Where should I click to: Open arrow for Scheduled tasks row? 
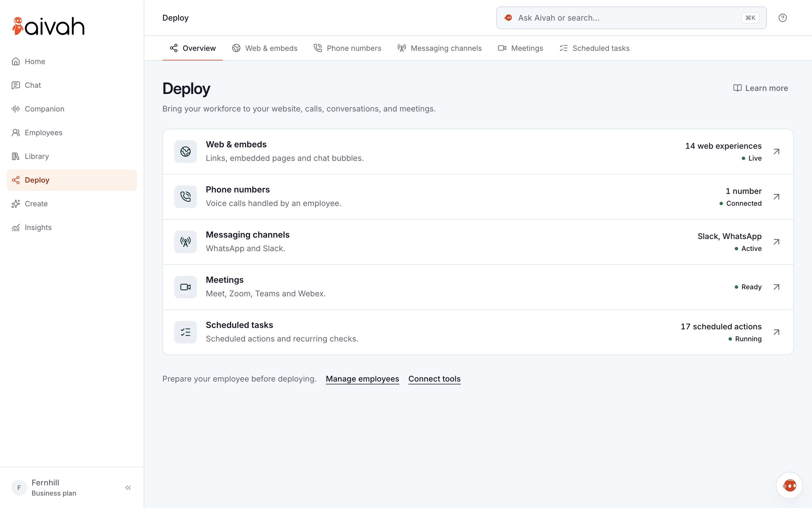pos(776,332)
